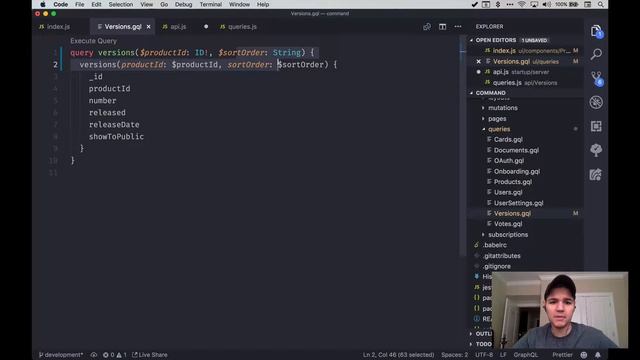Open Products.gql in the explorer
The image size is (640, 360).
(x=513, y=182)
